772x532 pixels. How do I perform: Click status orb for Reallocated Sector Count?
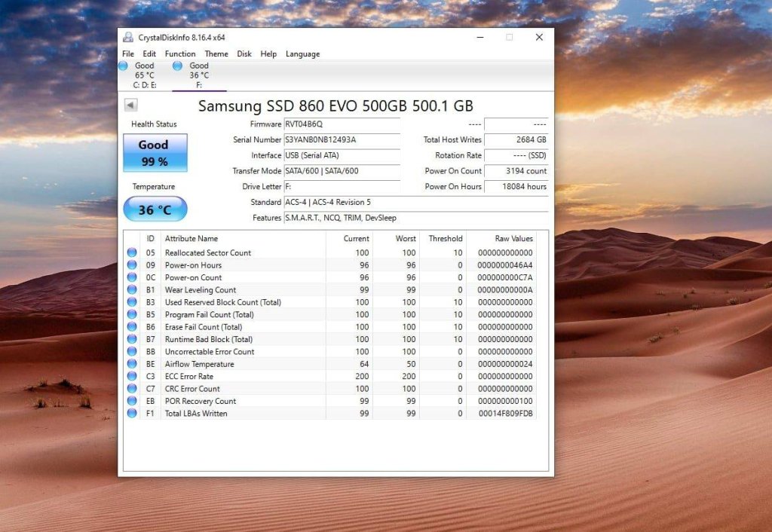click(132, 252)
